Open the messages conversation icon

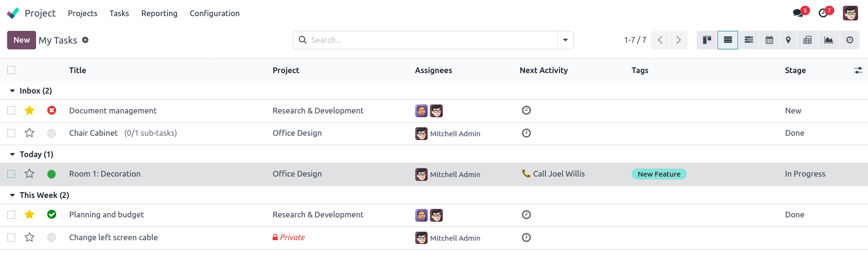click(x=798, y=13)
